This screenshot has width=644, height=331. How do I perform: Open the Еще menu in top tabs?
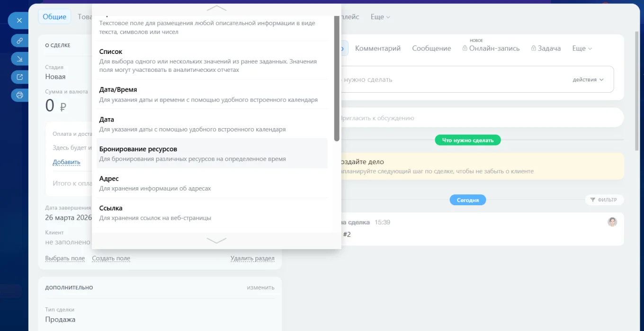pyautogui.click(x=380, y=17)
